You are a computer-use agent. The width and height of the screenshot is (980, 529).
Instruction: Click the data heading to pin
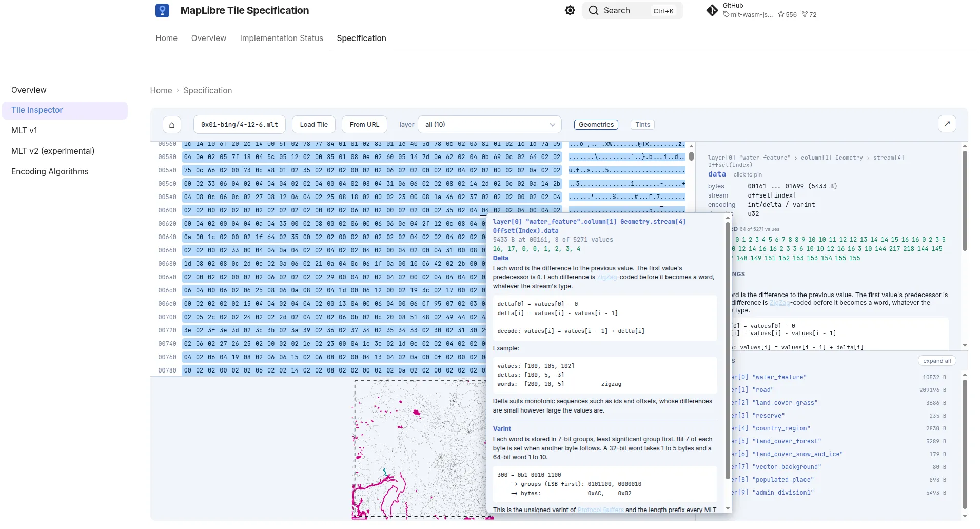tap(717, 174)
